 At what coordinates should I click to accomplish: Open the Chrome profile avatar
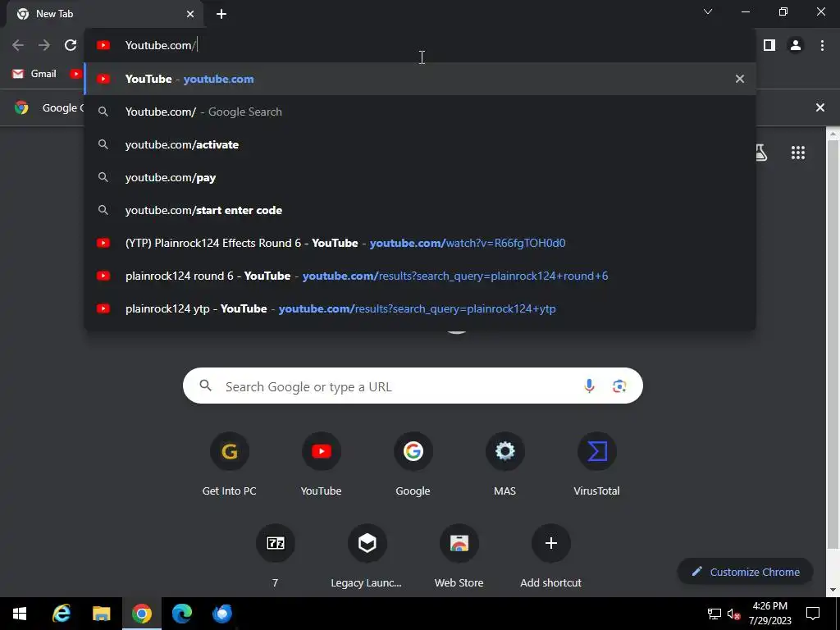[x=796, y=46]
